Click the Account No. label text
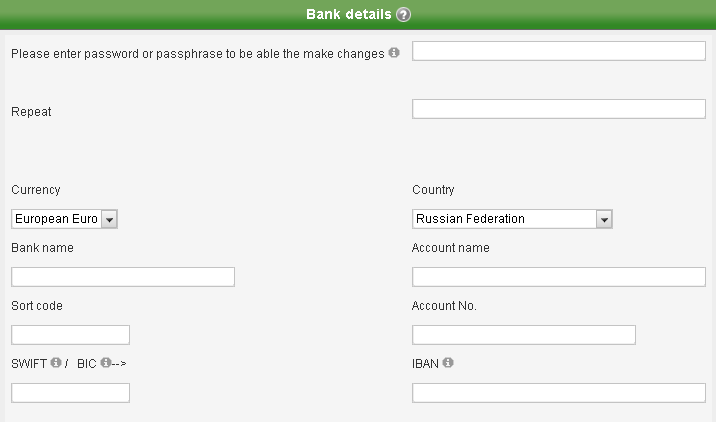The image size is (716, 422). [x=444, y=306]
